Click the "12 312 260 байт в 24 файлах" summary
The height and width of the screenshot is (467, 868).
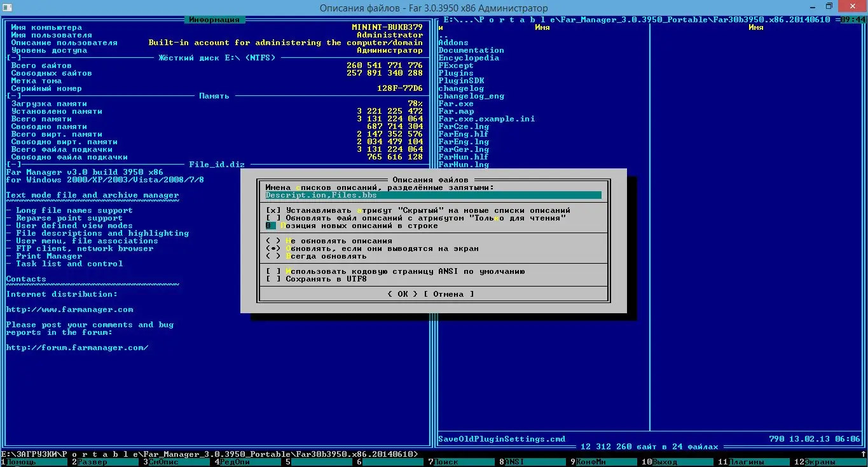[649, 447]
